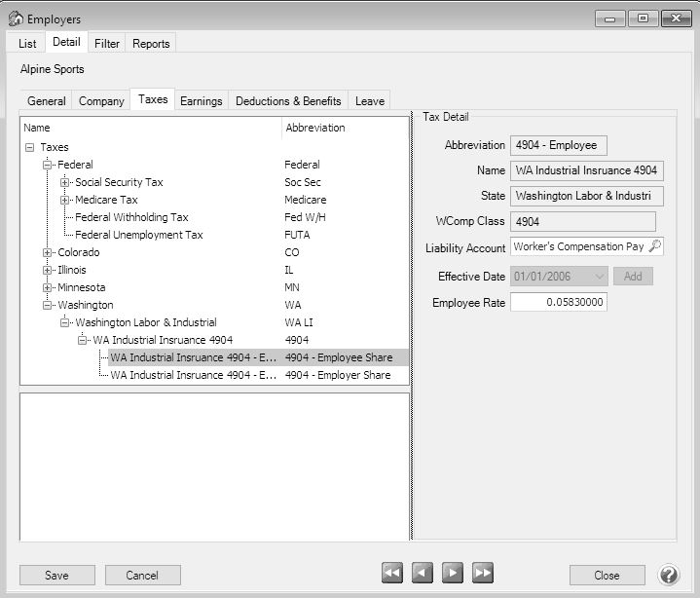Viewport: 700px width, 598px height.
Task: Open the Deductions & Benefits tab
Action: coord(288,101)
